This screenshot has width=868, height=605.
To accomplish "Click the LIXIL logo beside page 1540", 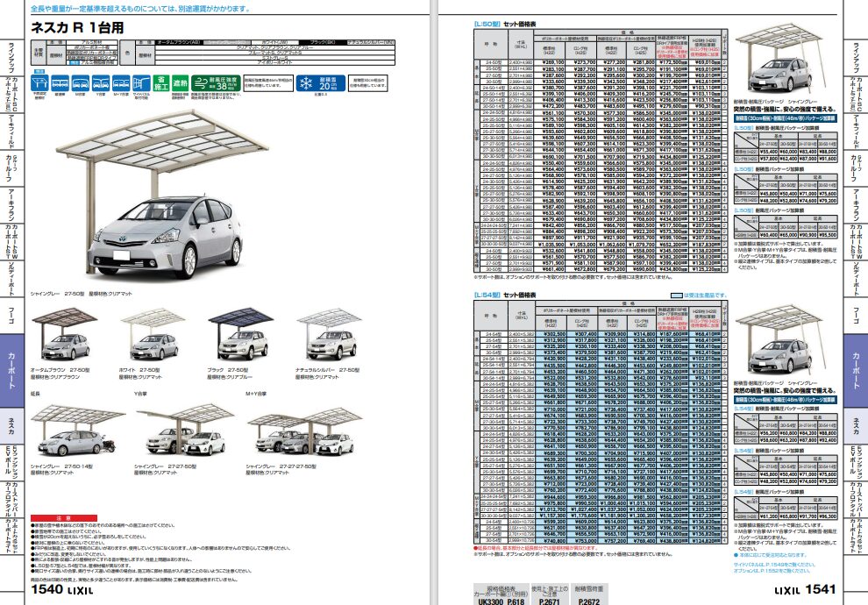I will point(81,591).
